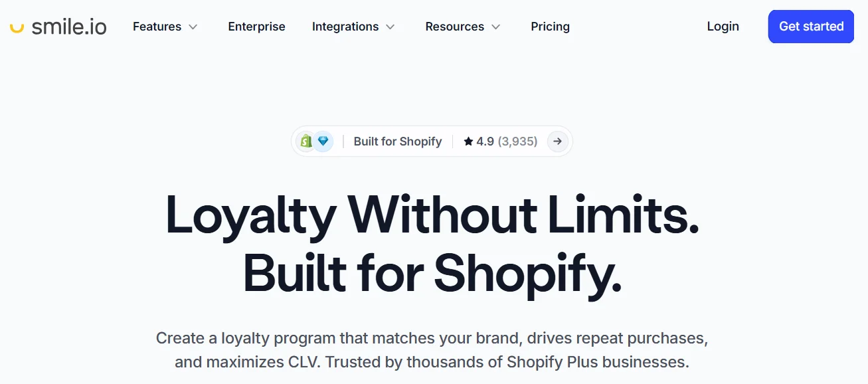
Task: Click the green Shopify bag icon
Action: 306,141
